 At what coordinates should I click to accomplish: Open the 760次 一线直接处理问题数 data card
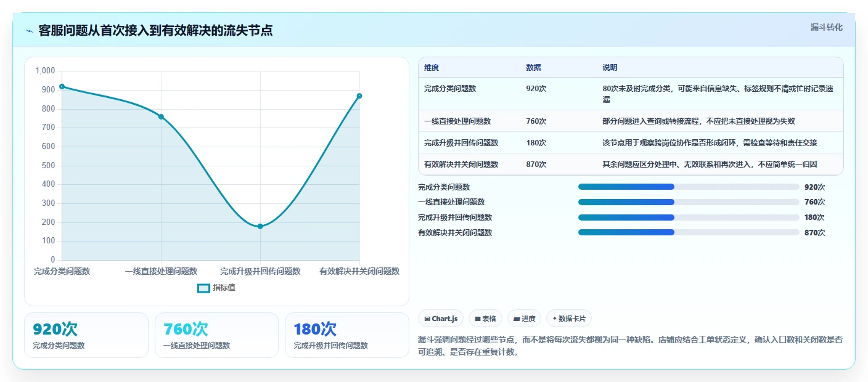point(216,335)
